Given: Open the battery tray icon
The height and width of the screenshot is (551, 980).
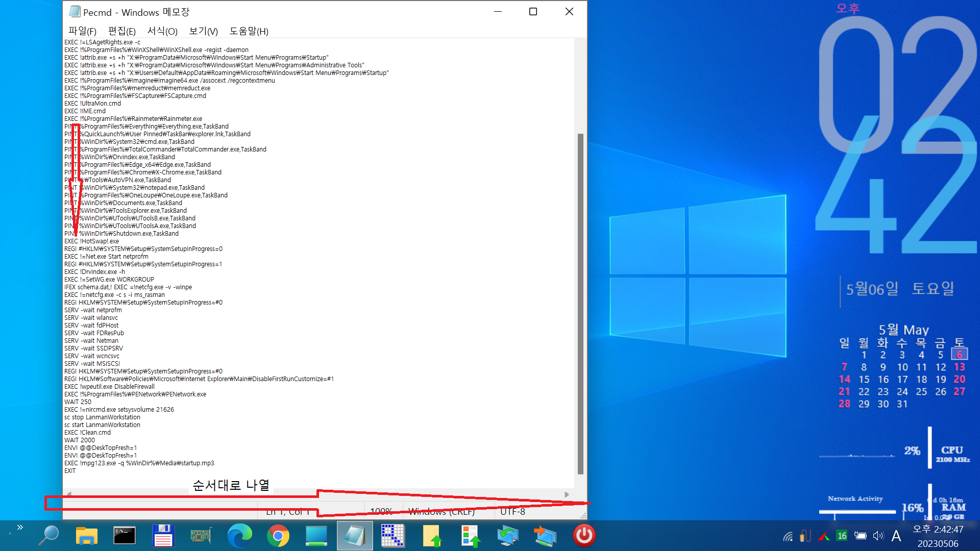Looking at the screenshot, I should click(860, 536).
